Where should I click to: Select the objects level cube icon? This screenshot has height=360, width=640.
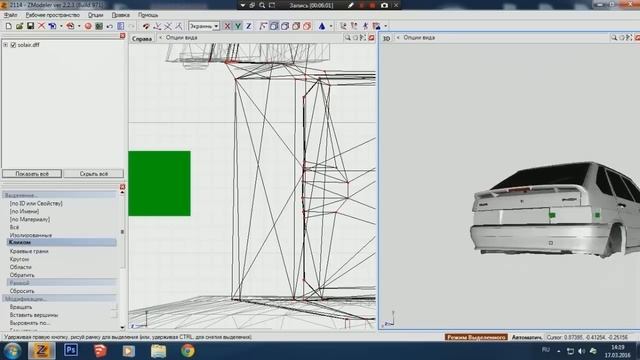click(296, 26)
